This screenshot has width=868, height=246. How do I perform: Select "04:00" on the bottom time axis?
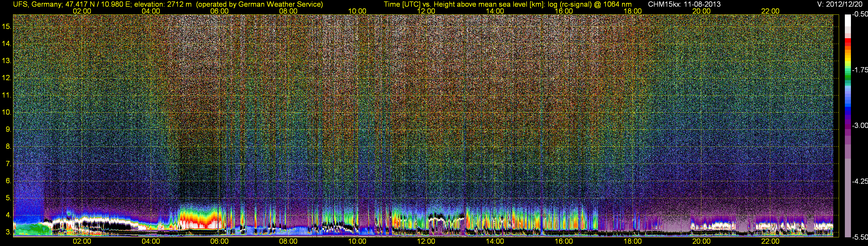(x=151, y=241)
